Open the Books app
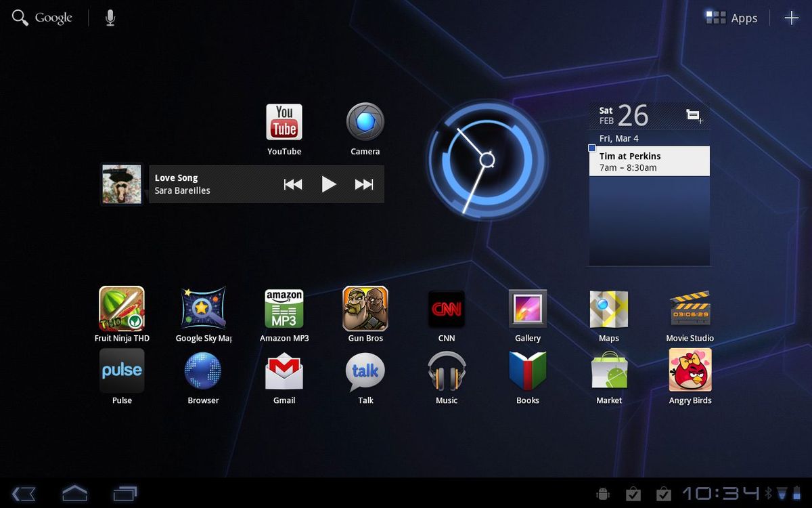The height and width of the screenshot is (508, 812). pyautogui.click(x=527, y=371)
